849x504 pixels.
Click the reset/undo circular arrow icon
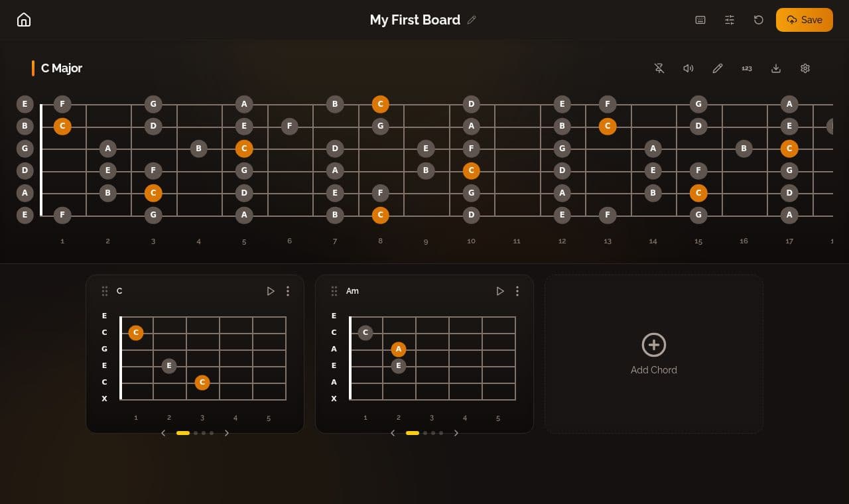coord(759,20)
